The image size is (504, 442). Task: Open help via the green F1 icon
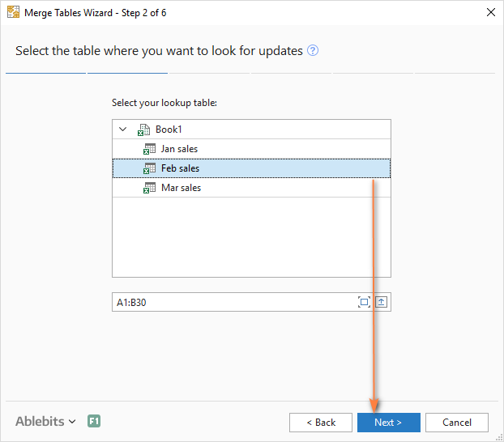pos(94,422)
